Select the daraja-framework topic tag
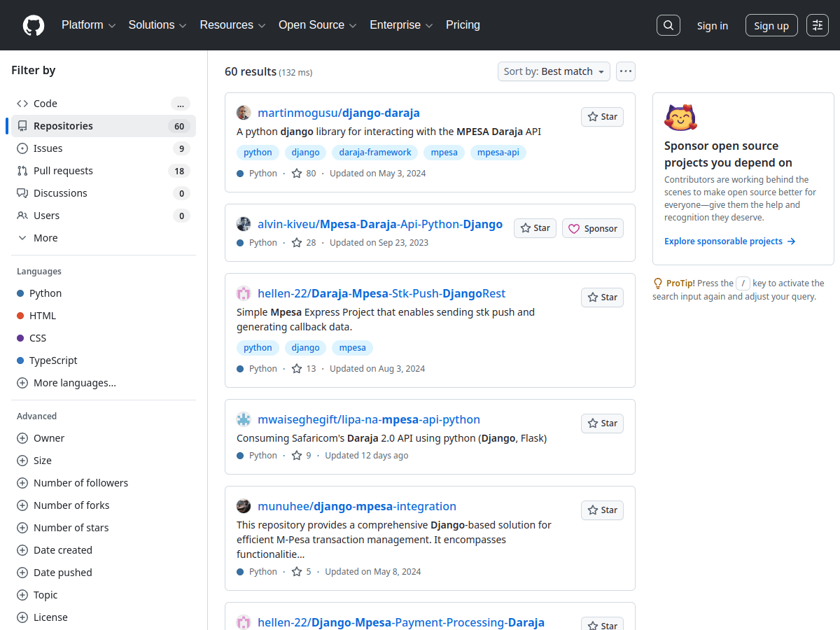This screenshot has width=840, height=630. (375, 152)
